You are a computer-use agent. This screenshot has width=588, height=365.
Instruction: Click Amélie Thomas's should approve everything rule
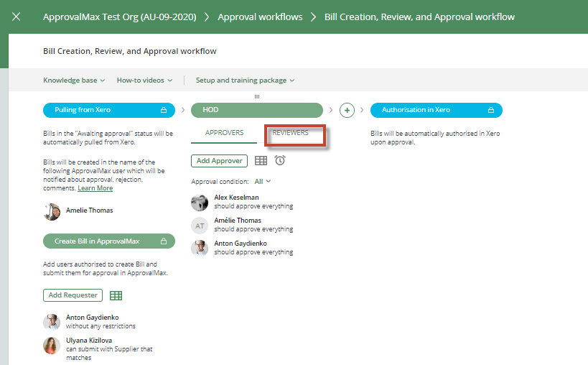pyautogui.click(x=253, y=229)
